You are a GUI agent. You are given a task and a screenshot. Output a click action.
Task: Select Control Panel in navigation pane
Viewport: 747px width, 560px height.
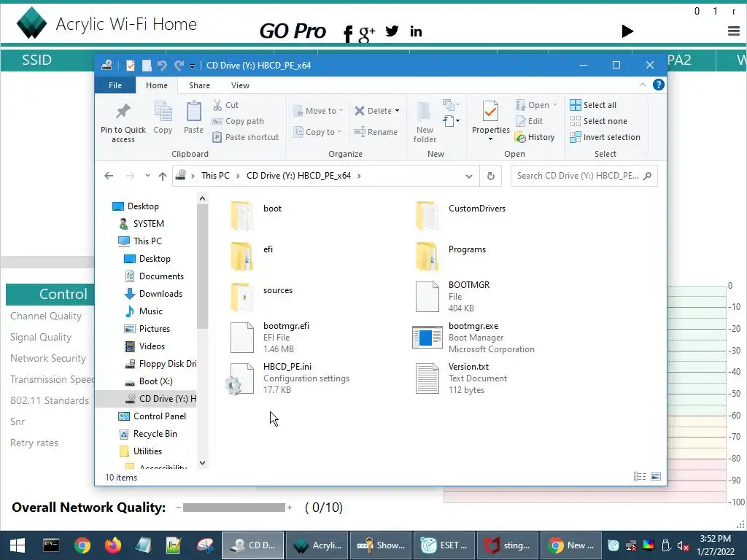tap(152, 416)
